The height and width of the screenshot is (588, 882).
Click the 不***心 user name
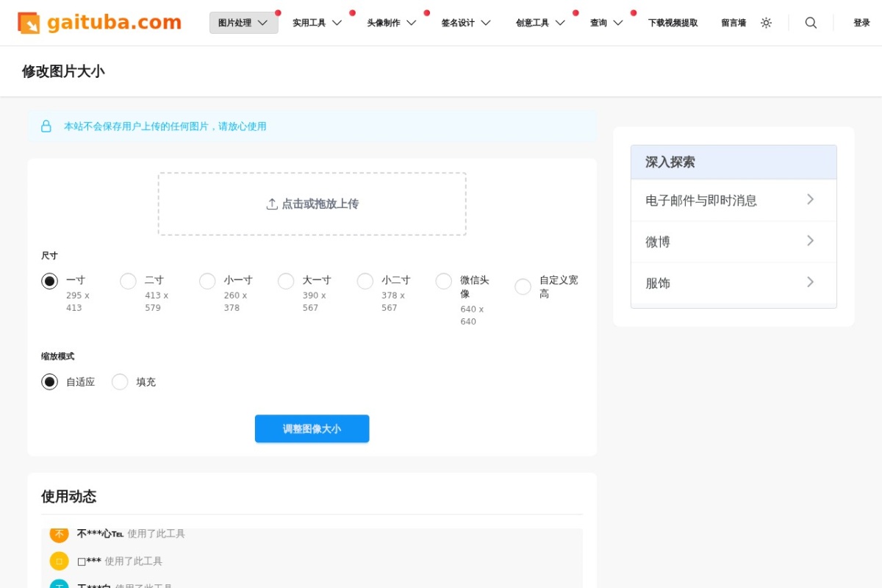(x=100, y=534)
